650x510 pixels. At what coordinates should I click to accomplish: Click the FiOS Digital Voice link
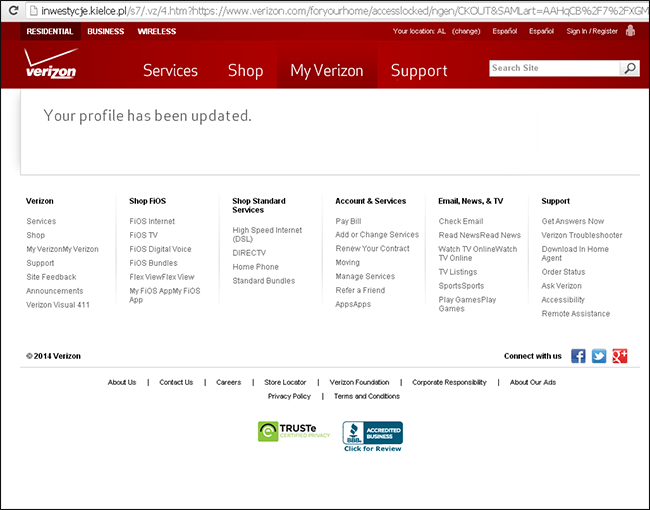point(160,249)
